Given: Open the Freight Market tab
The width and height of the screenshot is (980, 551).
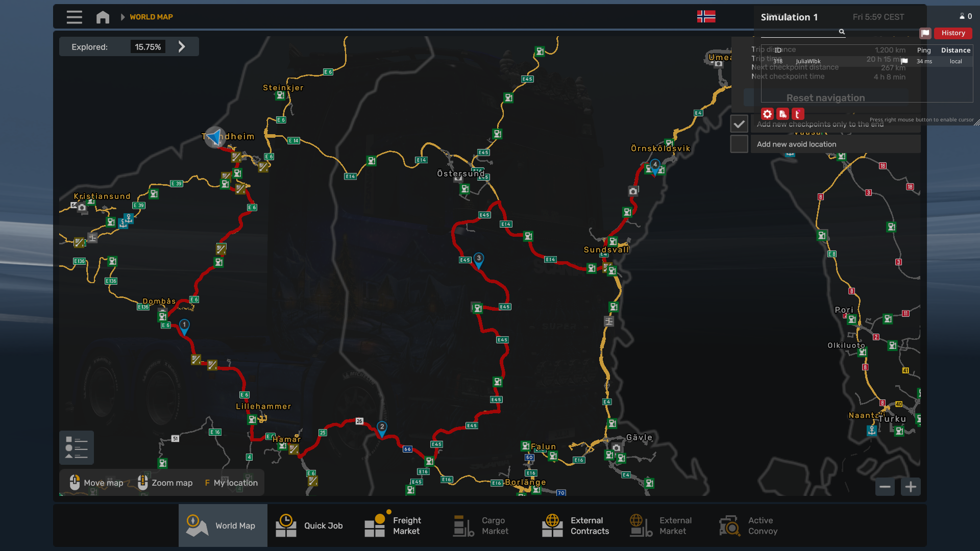Looking at the screenshot, I should (393, 525).
